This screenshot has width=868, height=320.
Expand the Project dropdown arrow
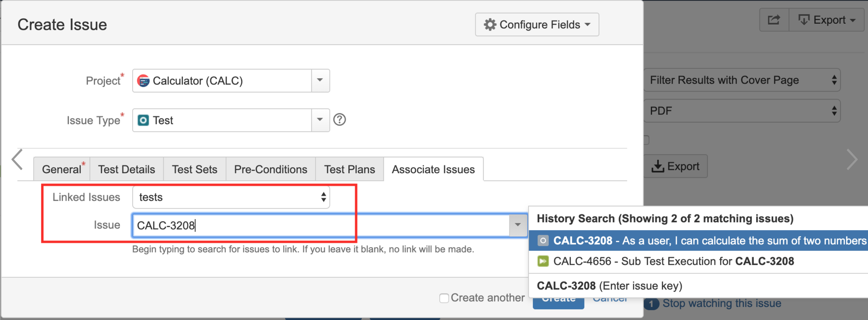pos(320,81)
